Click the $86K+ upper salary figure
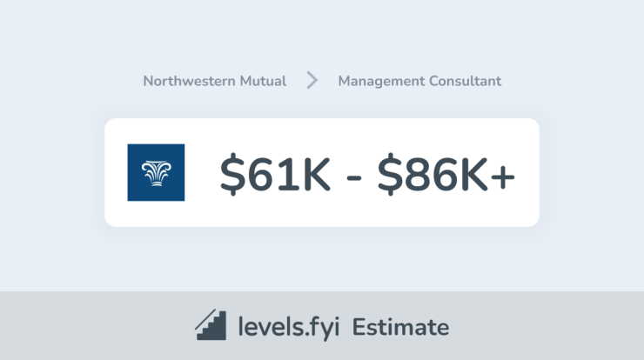This screenshot has width=644, height=360. pyautogui.click(x=446, y=174)
